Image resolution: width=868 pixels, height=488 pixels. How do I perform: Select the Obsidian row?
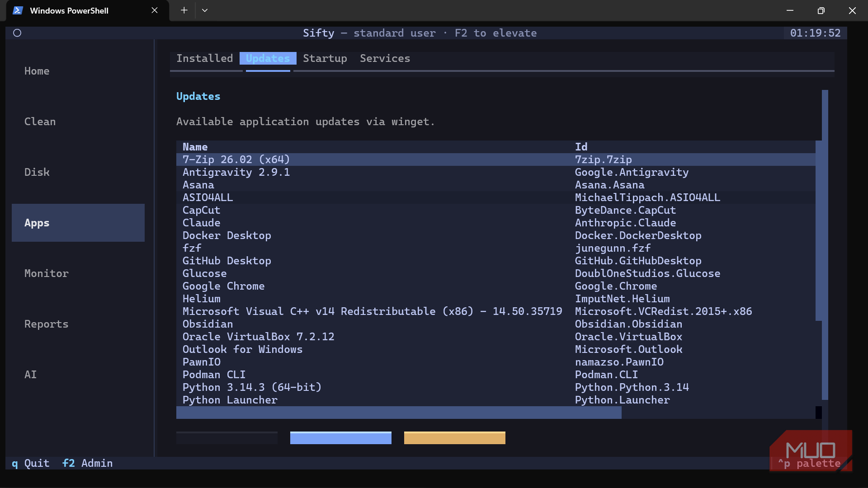(496, 324)
